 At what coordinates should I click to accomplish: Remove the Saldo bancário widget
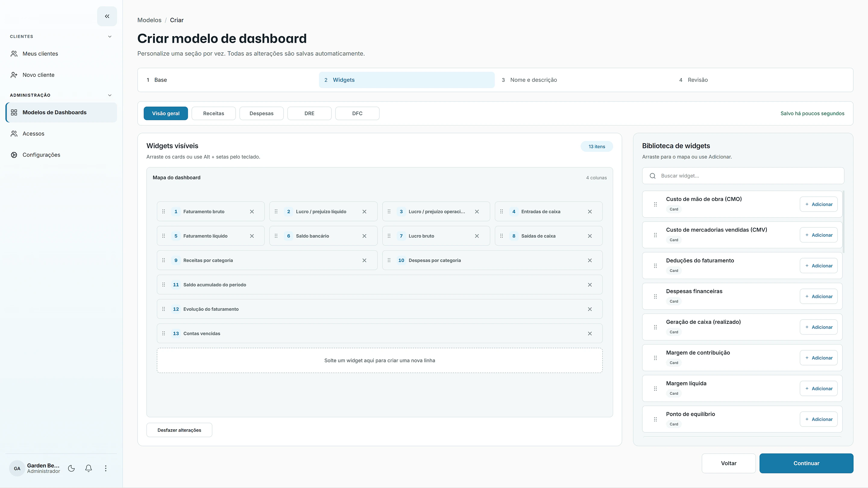point(364,236)
